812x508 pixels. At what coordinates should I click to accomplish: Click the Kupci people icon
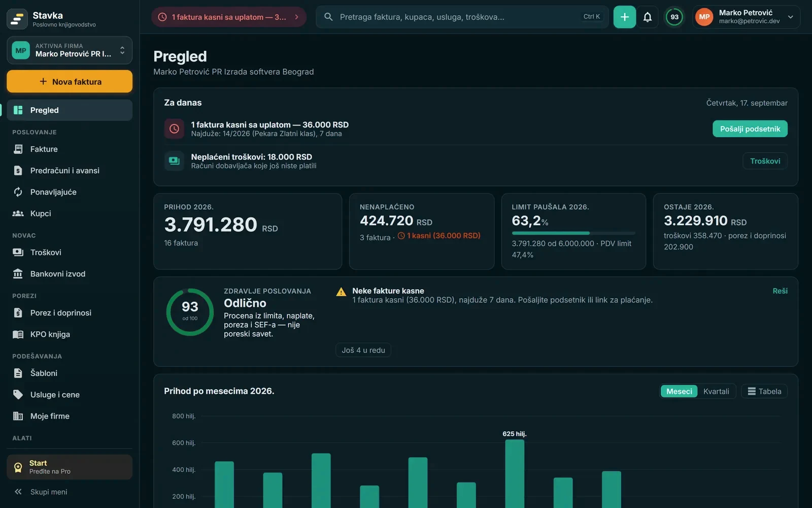(x=18, y=213)
